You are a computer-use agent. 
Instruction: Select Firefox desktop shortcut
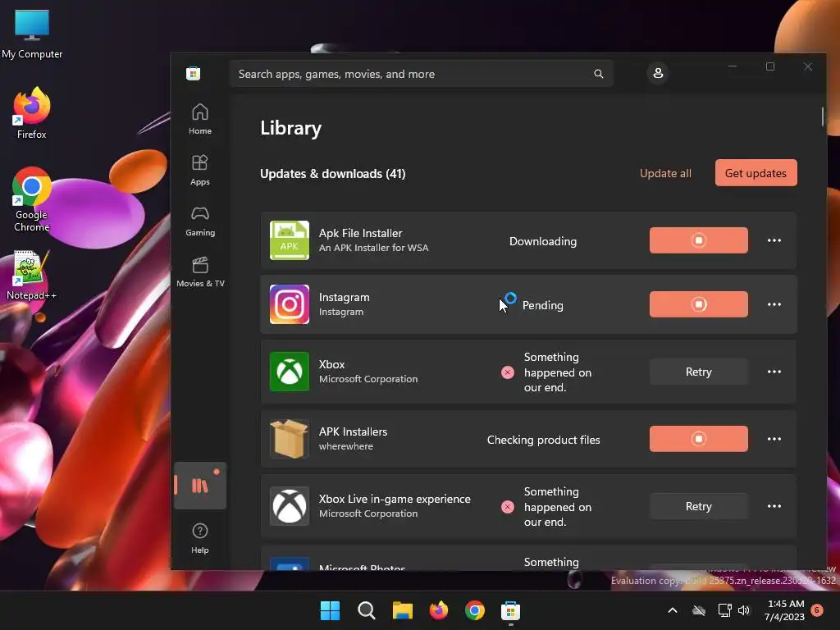32,113
